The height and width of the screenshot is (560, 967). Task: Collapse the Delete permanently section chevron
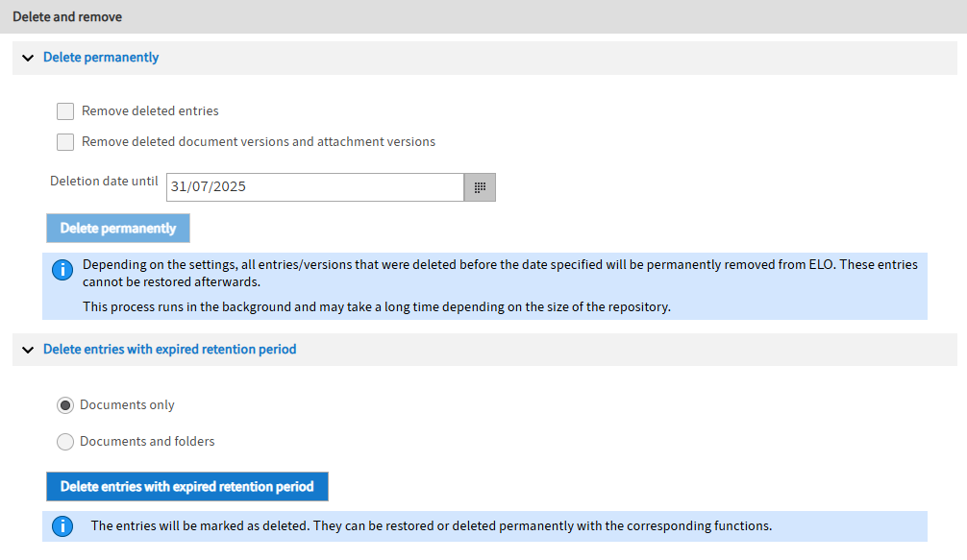(x=28, y=58)
